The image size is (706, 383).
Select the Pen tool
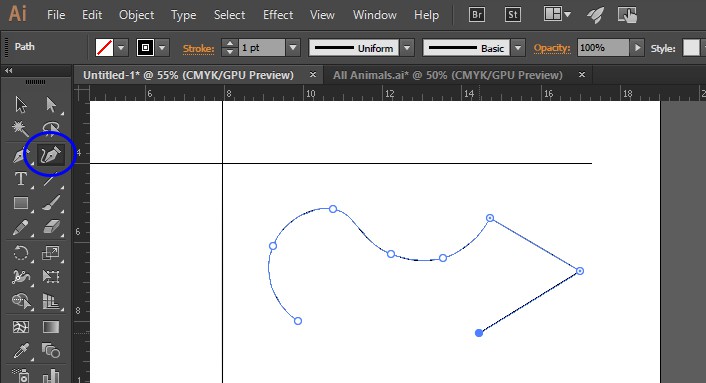tap(20, 155)
